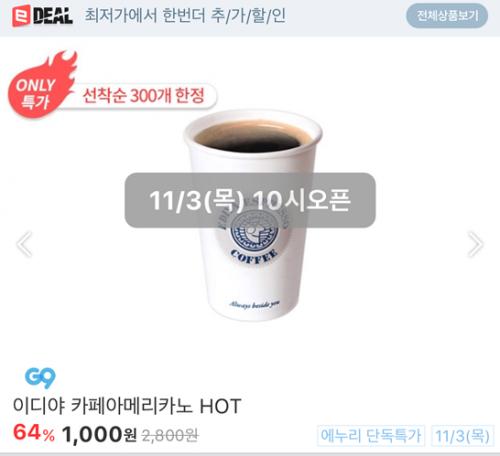This screenshot has width=500, height=456.
Task: Click the ONLY 특가 flame badge
Action: 40,87
